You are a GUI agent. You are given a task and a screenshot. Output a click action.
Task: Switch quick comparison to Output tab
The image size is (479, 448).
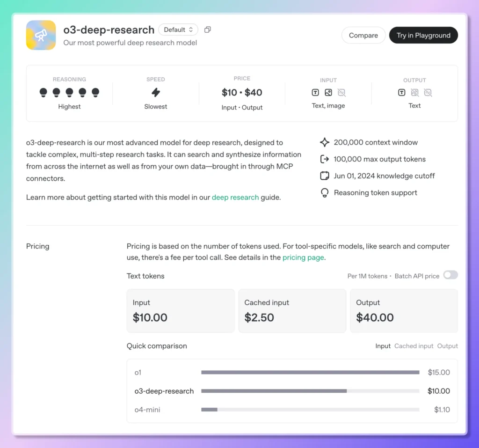click(447, 346)
